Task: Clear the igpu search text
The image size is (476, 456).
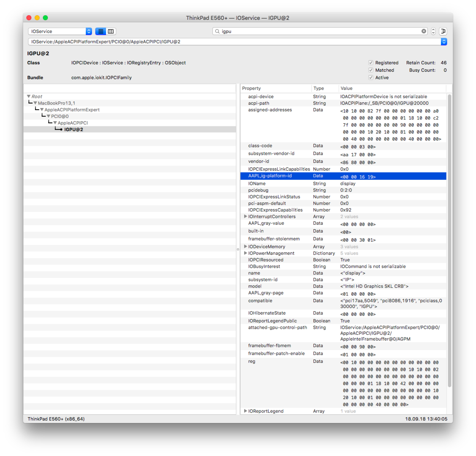Action: [424, 31]
